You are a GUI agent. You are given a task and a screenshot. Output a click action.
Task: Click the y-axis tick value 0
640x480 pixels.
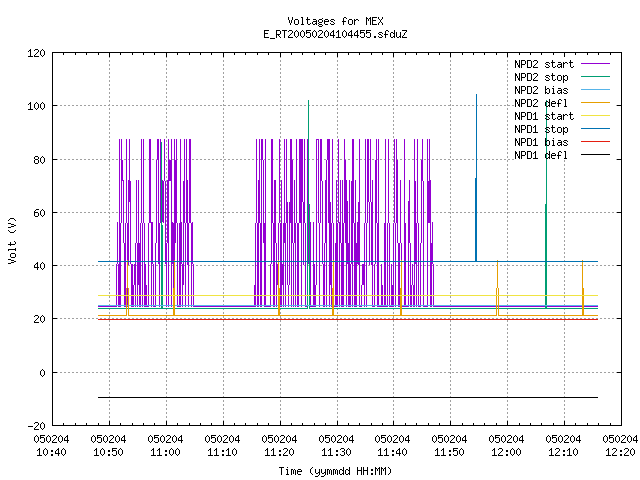[42, 373]
